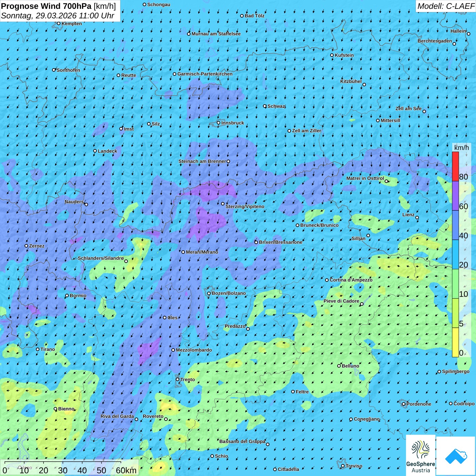Image resolution: width=476 pixels, height=476 pixels.
Task: Click the forecast date 'Sonntag, 29.03.2026 11:00 Uhr'
Action: [57, 16]
